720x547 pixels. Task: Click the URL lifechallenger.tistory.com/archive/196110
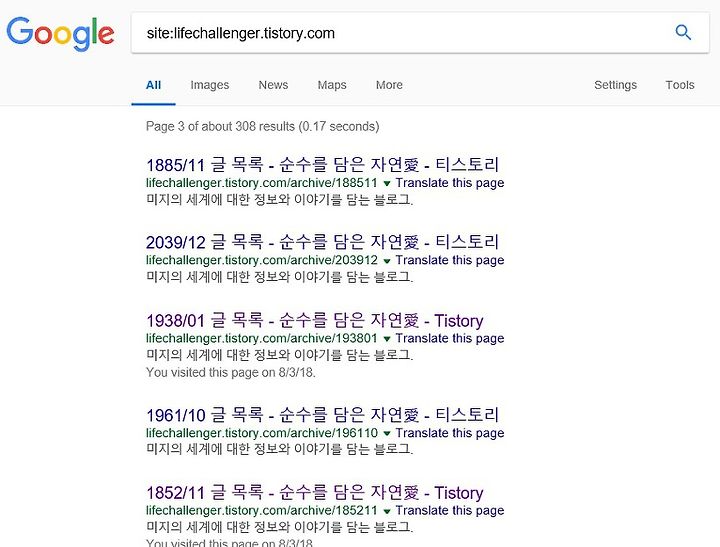pos(262,433)
